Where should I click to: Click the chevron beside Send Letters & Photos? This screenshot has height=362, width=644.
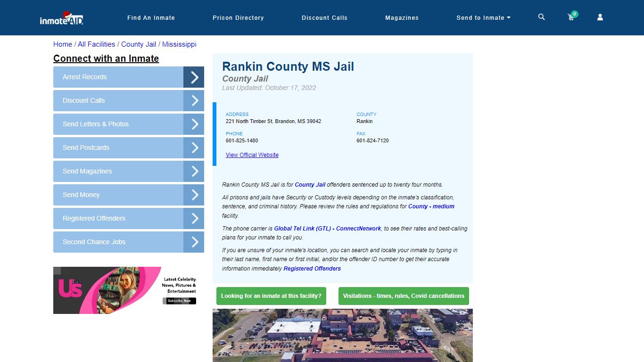tap(194, 124)
